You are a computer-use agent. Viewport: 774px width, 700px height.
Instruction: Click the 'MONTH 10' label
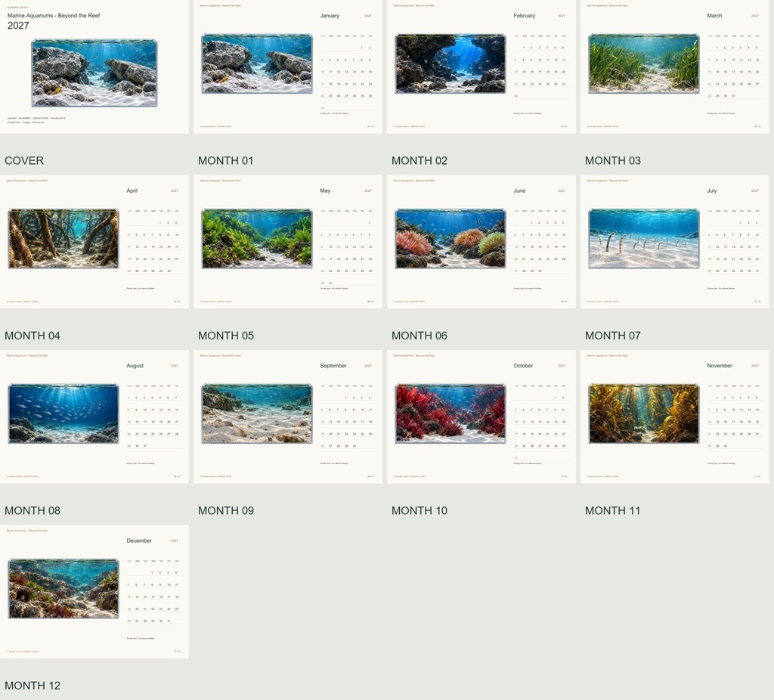point(419,510)
